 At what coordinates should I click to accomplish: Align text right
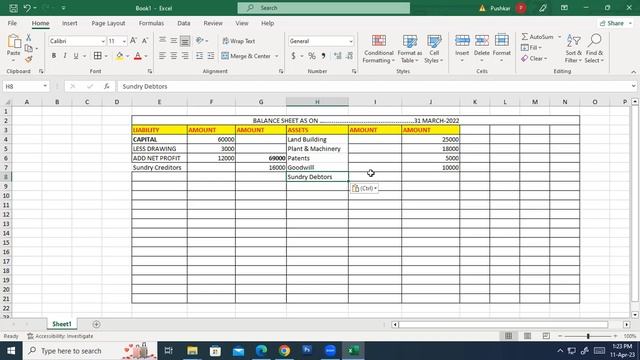coord(185,56)
